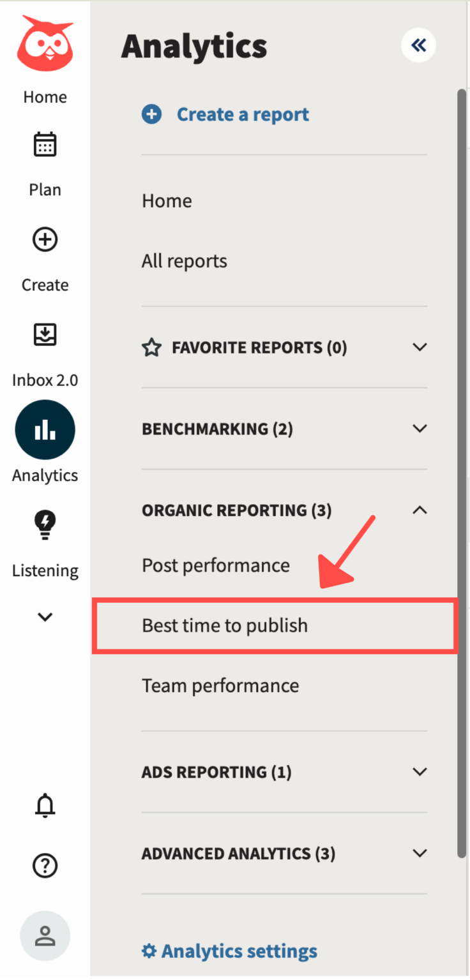Click the Create a report link
This screenshot has height=980, width=470.
(243, 114)
